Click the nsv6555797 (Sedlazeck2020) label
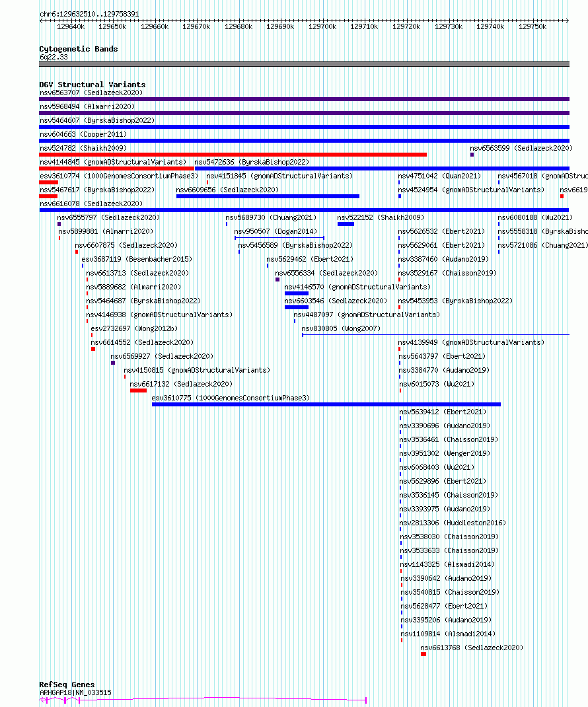The image size is (588, 707). 108,217
